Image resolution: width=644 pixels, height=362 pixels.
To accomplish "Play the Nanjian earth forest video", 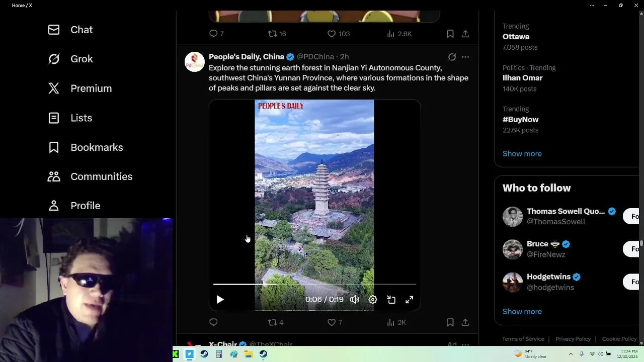I will [220, 300].
